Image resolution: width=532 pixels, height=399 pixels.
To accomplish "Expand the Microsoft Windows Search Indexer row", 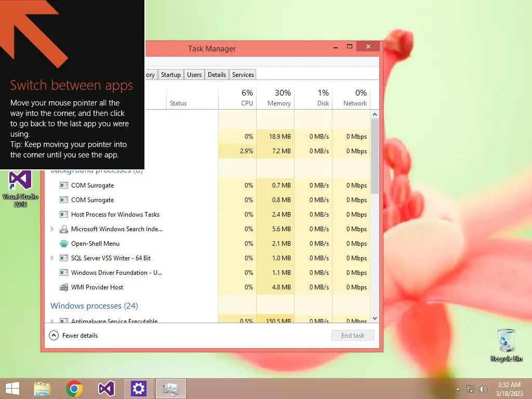I will (x=52, y=229).
